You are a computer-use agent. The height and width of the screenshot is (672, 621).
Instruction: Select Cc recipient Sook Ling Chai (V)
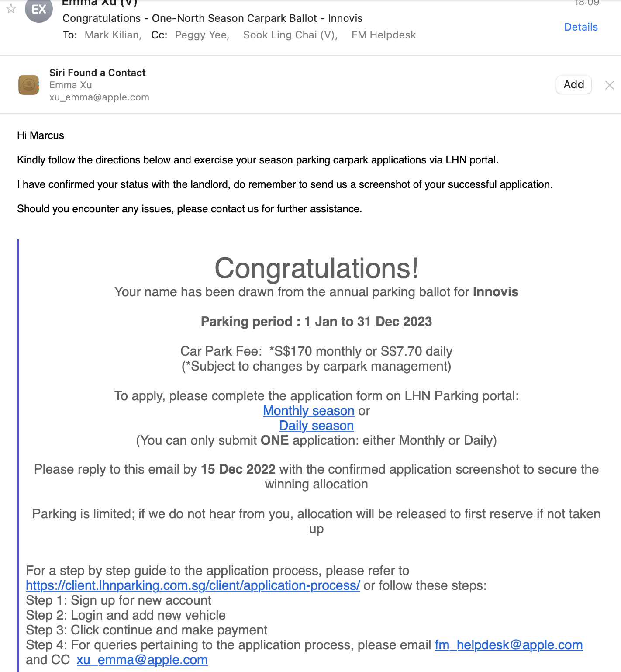coord(290,35)
